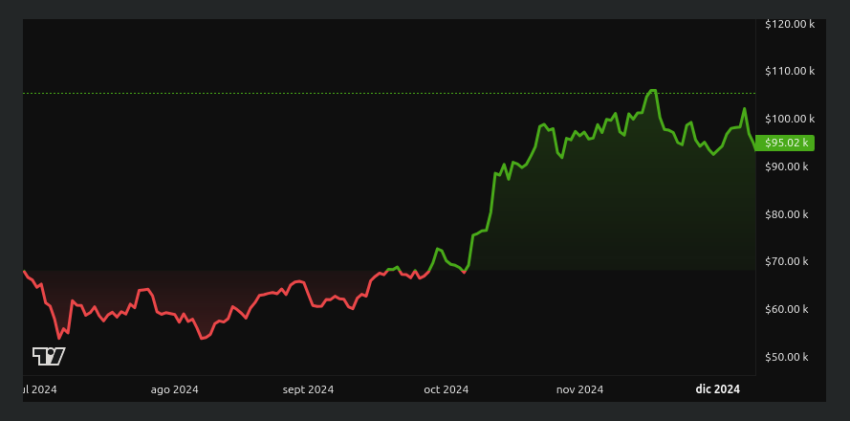
Task: Select the partial jul 2024 timeline label
Action: [40, 390]
